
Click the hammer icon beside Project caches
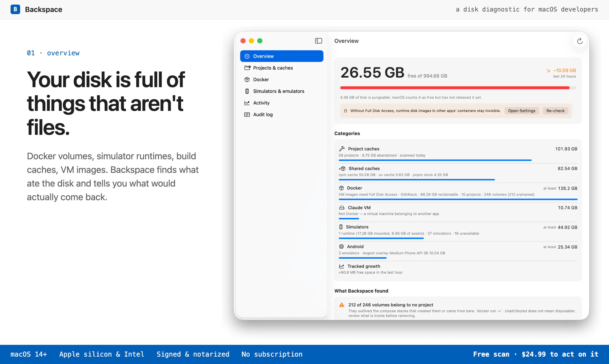click(342, 149)
